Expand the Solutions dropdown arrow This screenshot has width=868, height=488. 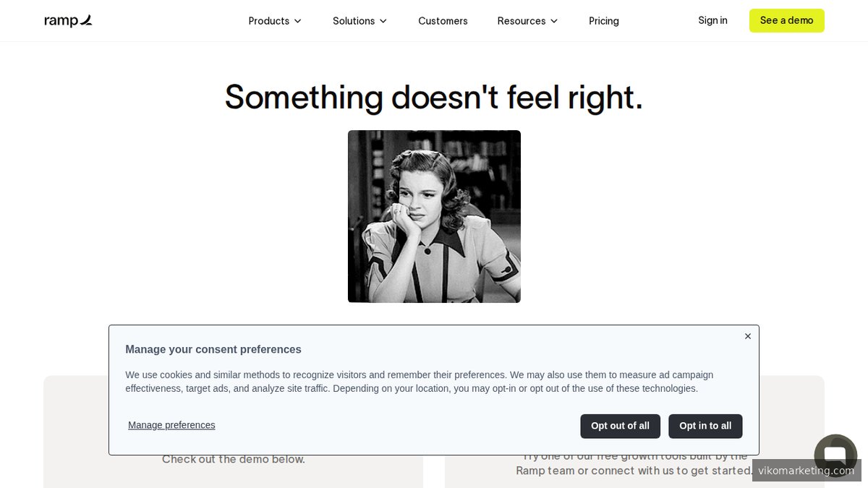point(383,21)
